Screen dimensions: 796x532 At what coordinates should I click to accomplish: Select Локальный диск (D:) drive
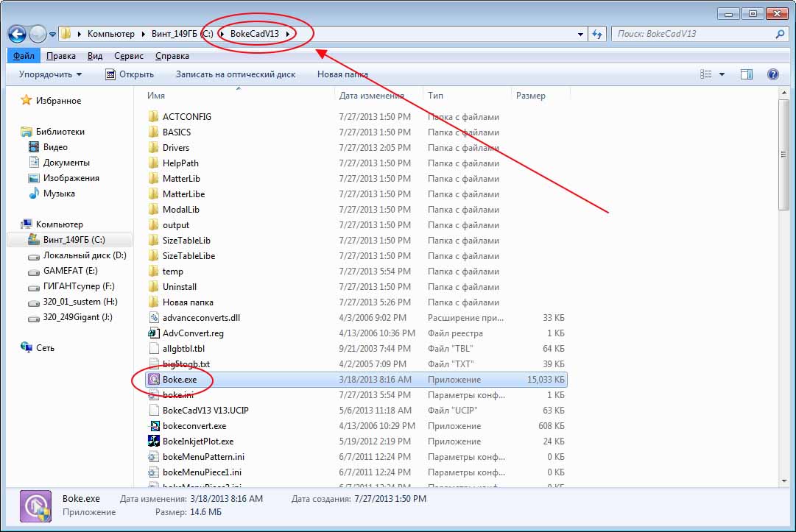point(84,255)
